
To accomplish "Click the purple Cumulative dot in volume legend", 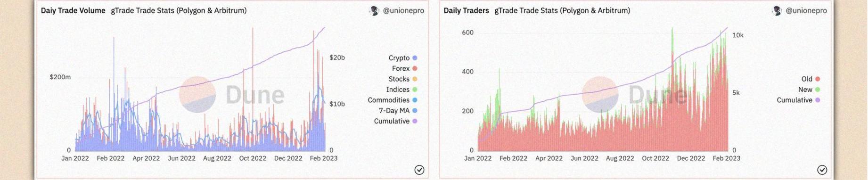I will [415, 121].
